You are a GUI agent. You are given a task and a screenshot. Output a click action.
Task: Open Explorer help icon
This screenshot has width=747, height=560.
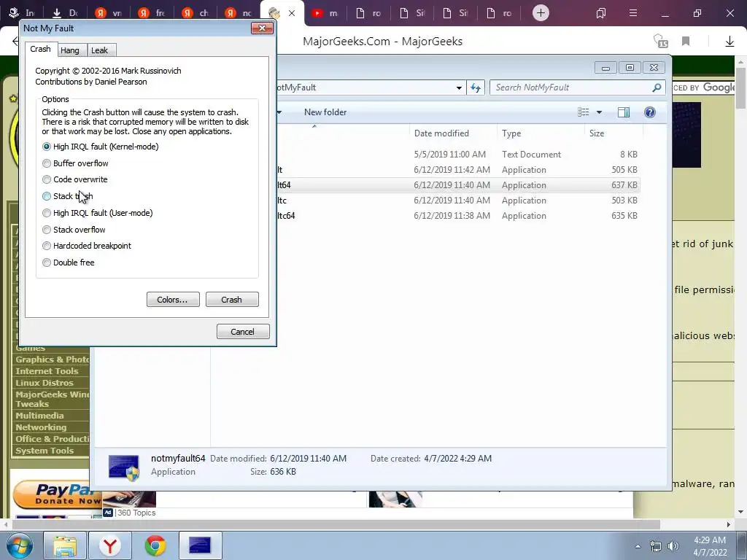pos(650,112)
